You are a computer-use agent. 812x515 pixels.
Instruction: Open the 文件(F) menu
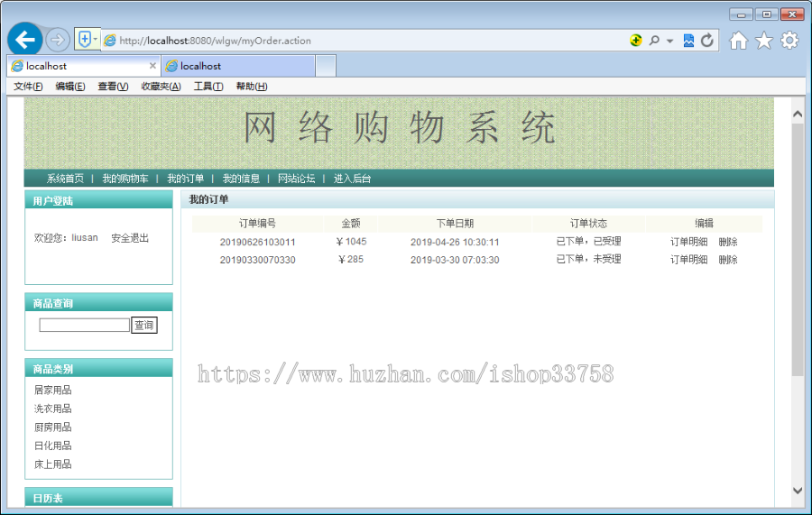pos(28,87)
